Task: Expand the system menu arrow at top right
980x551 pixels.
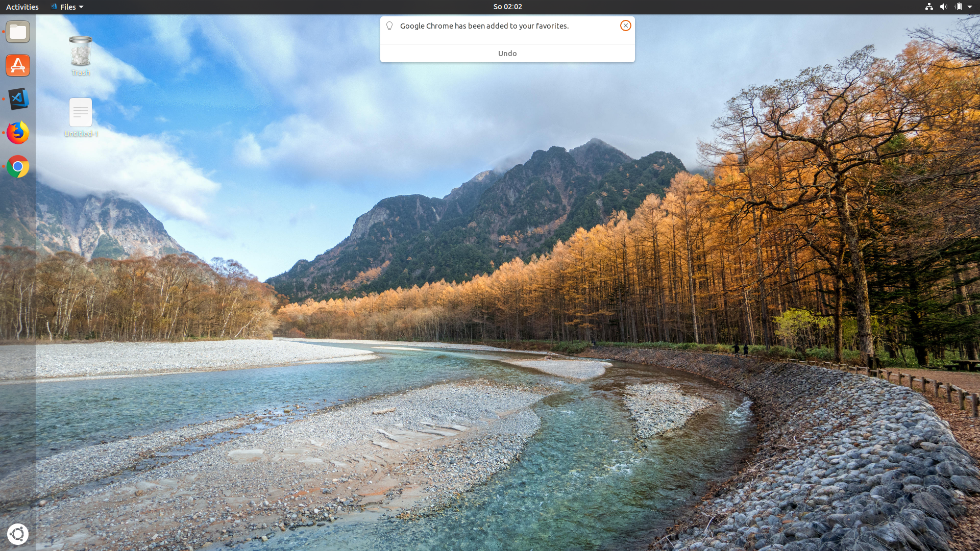Action: [x=970, y=7]
